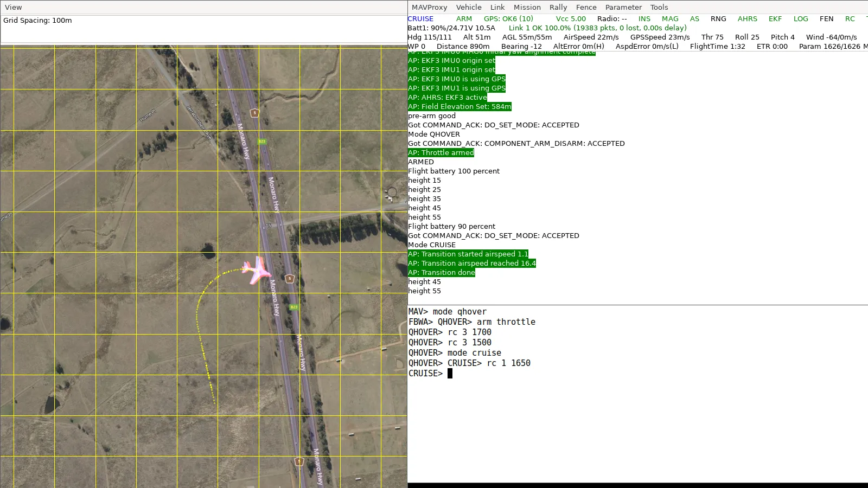Click the ARM status indicator
The image size is (868, 488).
pos(464,18)
